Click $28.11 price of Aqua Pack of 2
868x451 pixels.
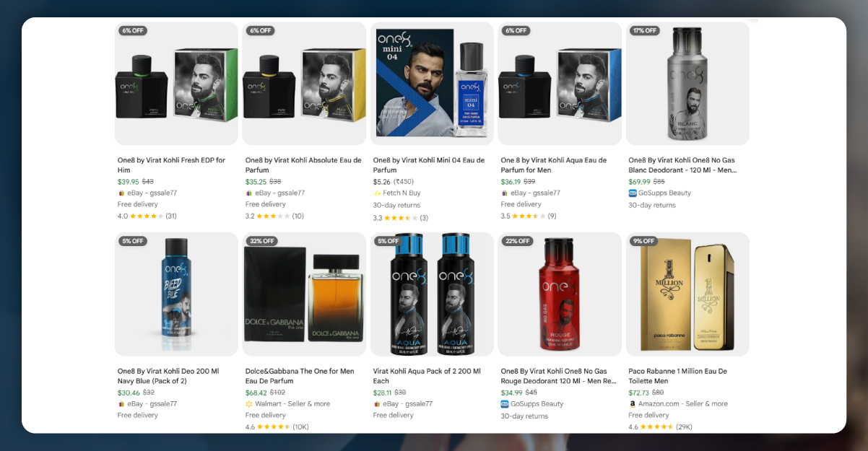[x=383, y=393]
